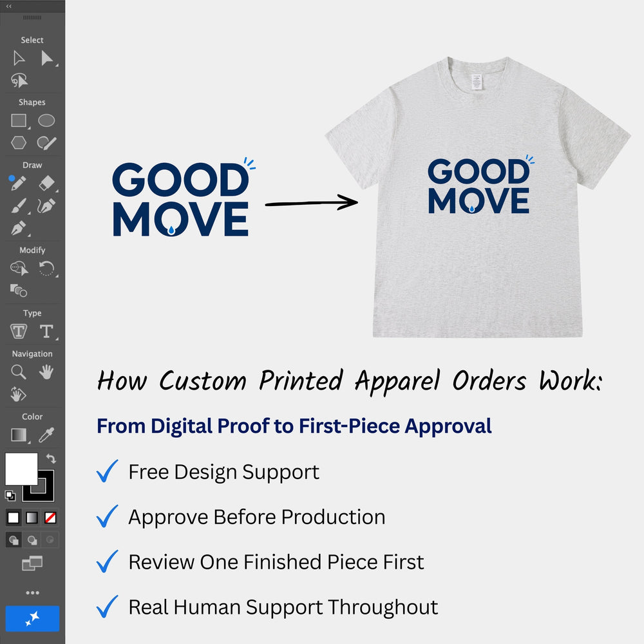Screen dimensions: 644x644
Task: Click "How Custom Printed Apparel Orders Work:" title
Action: click(x=350, y=381)
